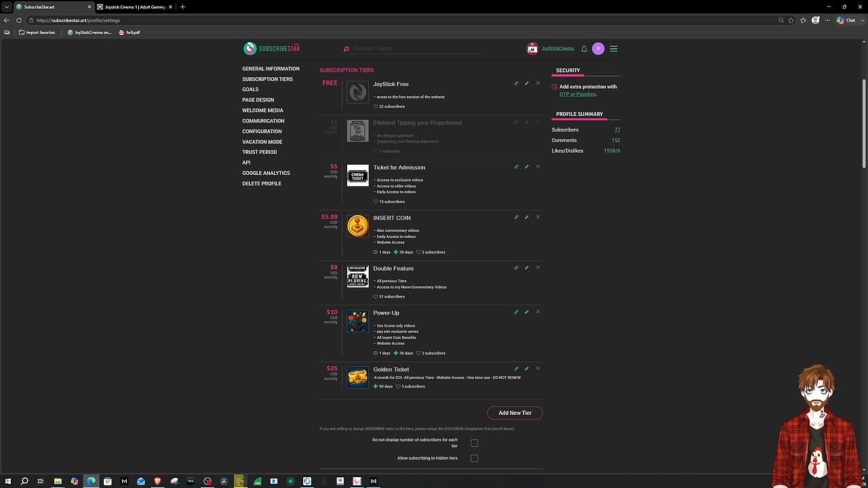Delete the JoyStick Free tier

point(538,83)
